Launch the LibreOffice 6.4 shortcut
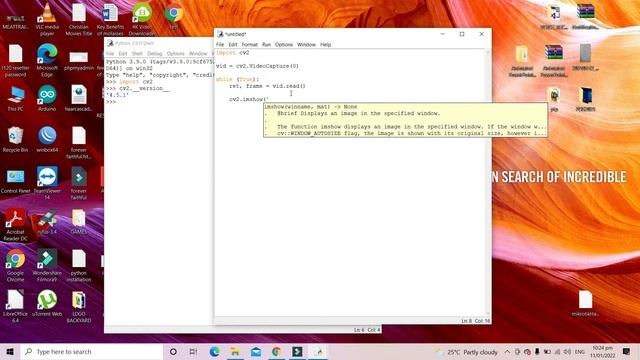Screen dimensions: 640x360 pos(16,307)
